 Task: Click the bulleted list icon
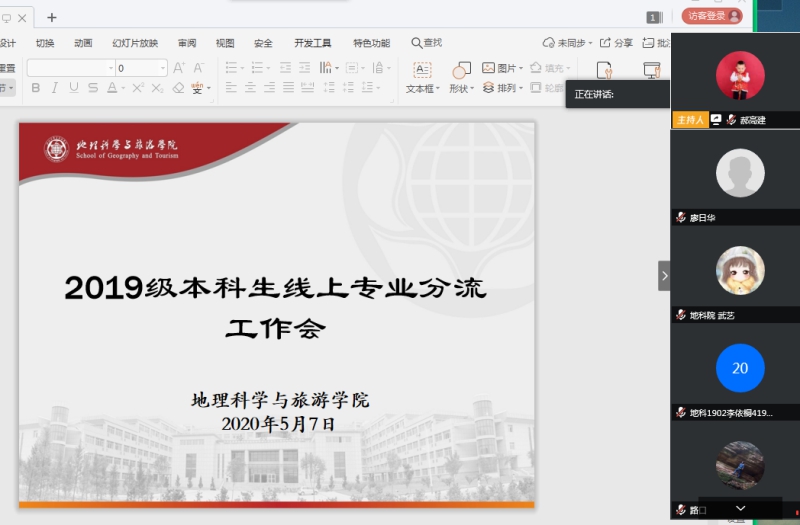(x=231, y=68)
